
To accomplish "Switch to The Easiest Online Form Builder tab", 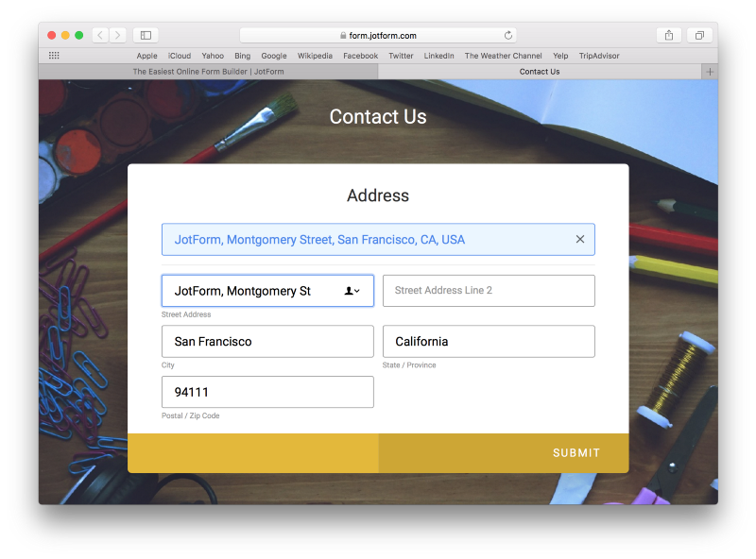I will 208,72.
